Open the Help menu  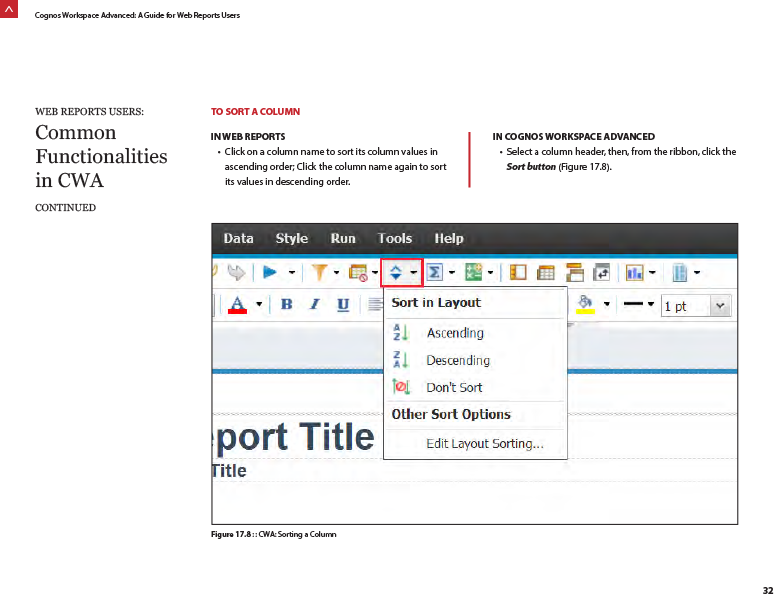[449, 239]
